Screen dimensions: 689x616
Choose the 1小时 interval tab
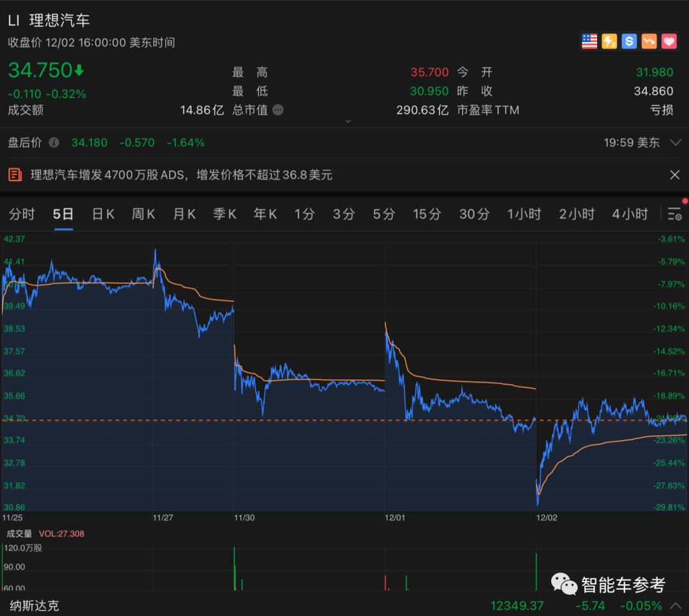(524, 214)
